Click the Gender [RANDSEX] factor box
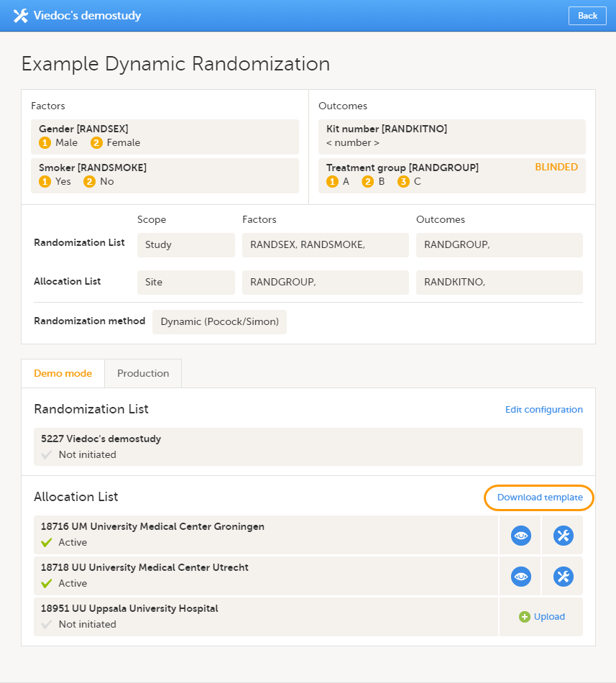Image resolution: width=616 pixels, height=683 pixels. click(x=165, y=137)
